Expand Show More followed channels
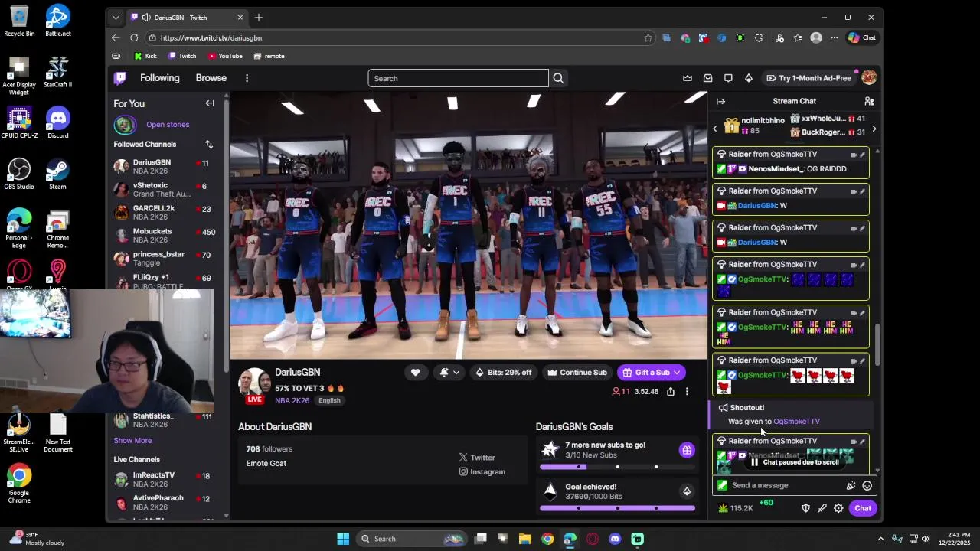The width and height of the screenshot is (980, 551). [132, 440]
